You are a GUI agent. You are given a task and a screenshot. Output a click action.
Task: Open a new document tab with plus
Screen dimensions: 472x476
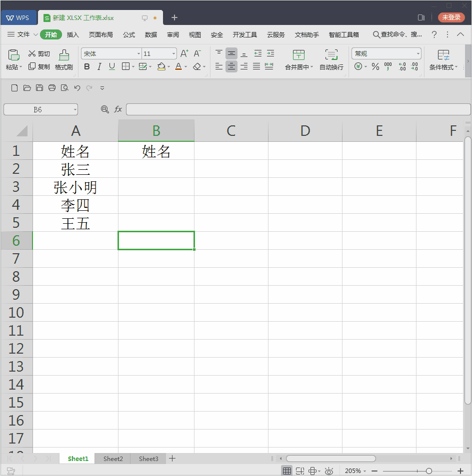click(174, 17)
